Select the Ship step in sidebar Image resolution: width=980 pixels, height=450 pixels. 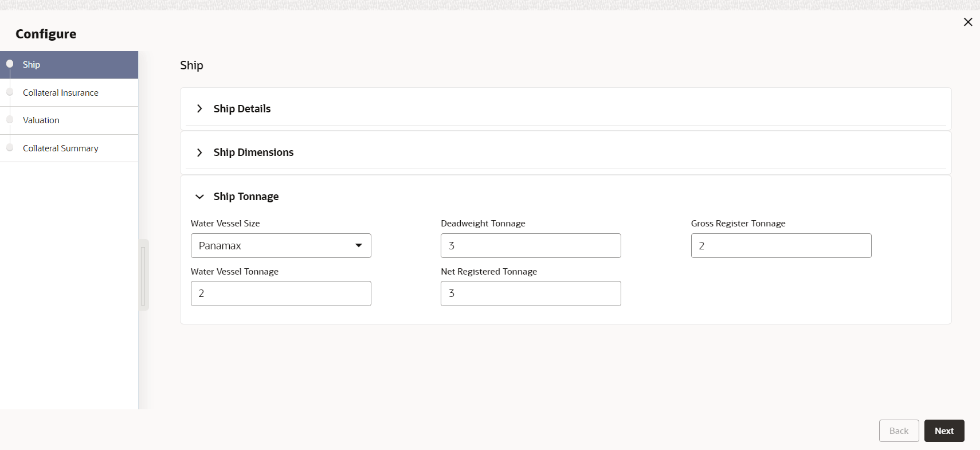[32, 65]
